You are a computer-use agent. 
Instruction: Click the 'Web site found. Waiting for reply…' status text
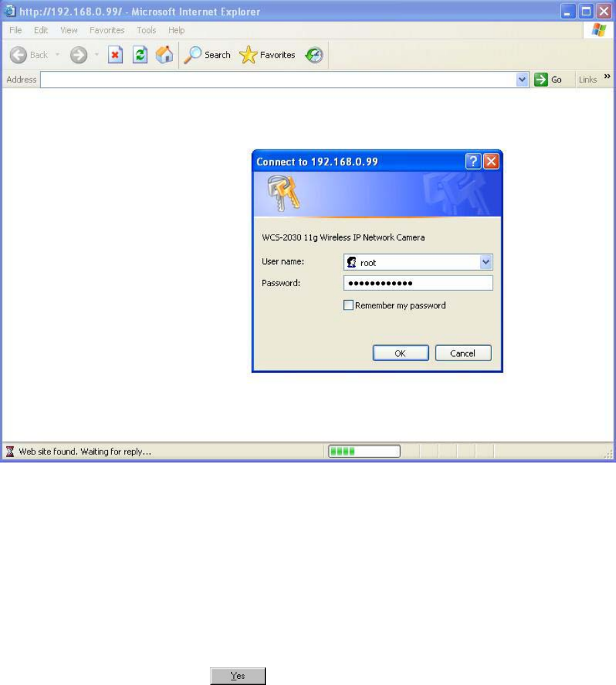pos(85,451)
